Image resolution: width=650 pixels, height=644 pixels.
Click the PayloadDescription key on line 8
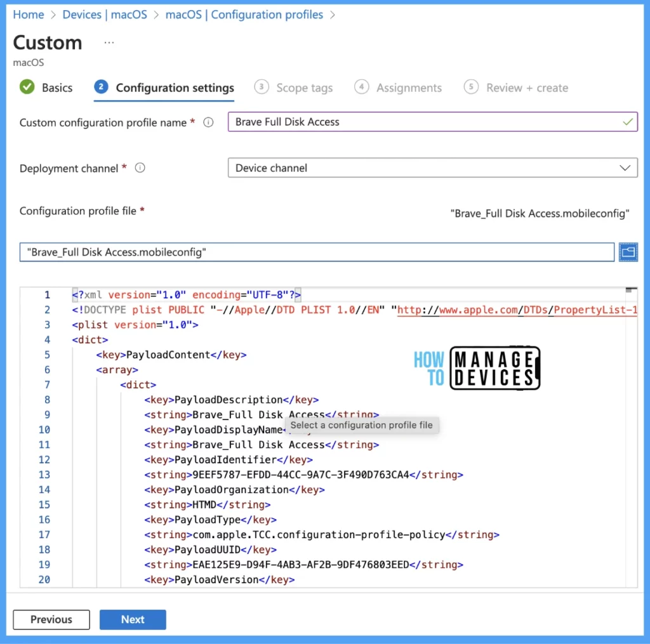(231, 400)
